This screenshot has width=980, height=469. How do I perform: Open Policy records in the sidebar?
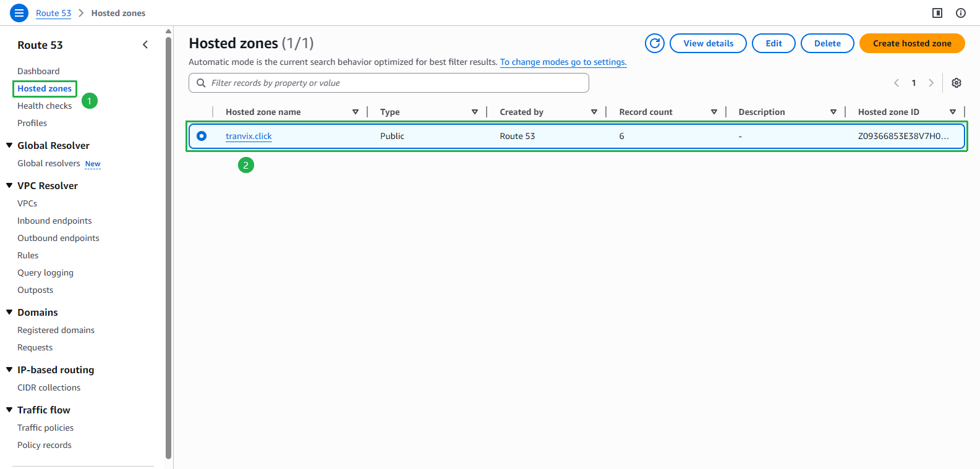45,445
